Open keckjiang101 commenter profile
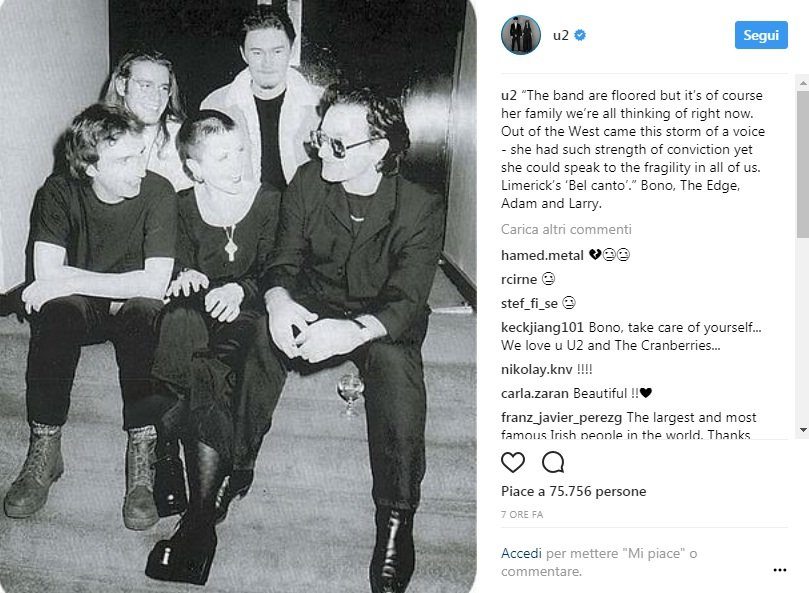Screen dimensions: 809x593 (542, 327)
